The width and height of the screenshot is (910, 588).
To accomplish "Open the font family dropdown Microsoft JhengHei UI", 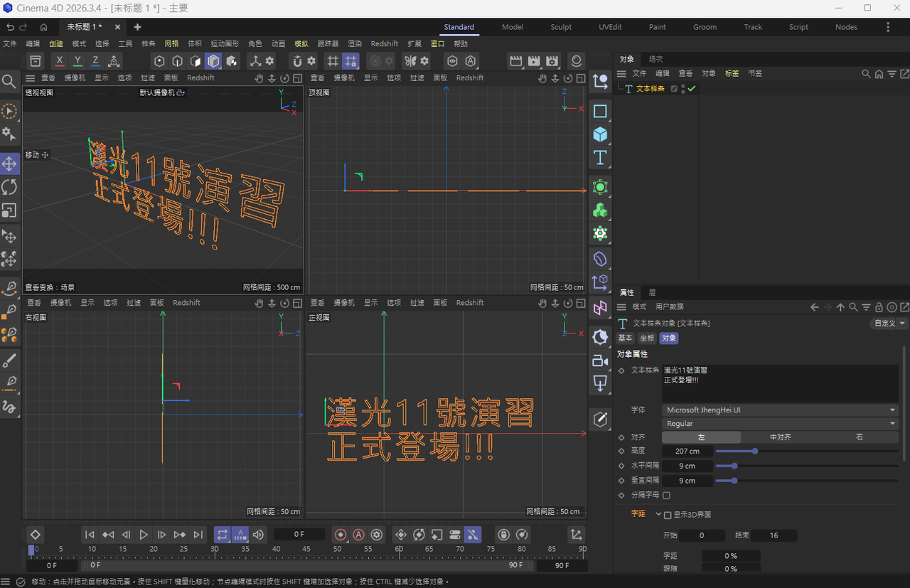I will tap(780, 410).
